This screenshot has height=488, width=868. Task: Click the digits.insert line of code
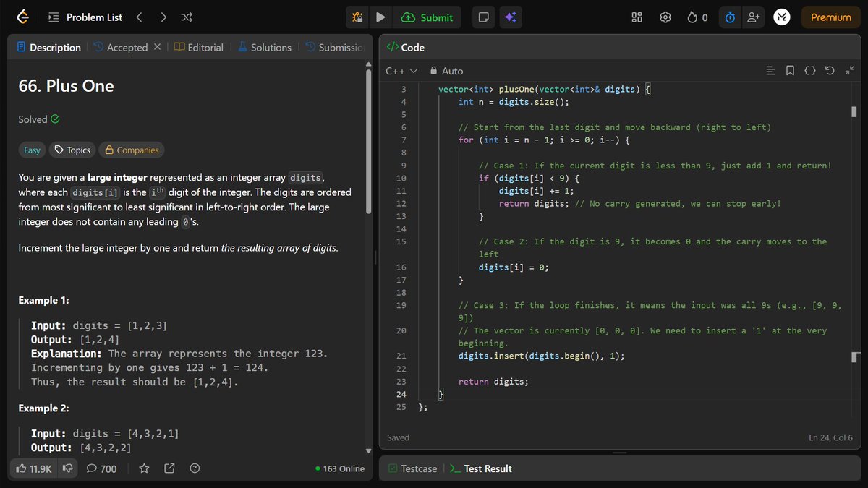pyautogui.click(x=541, y=356)
